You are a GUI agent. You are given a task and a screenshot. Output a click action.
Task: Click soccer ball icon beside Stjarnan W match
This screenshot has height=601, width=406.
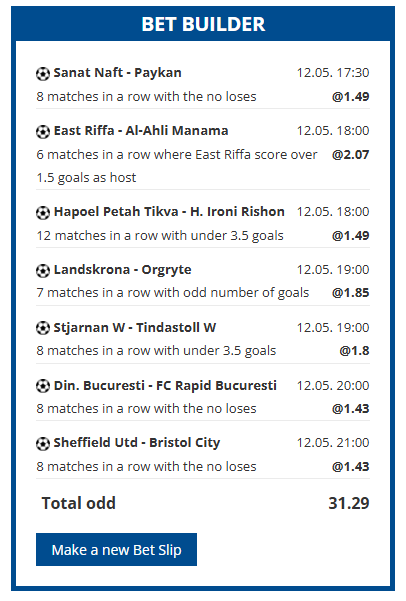[43, 328]
